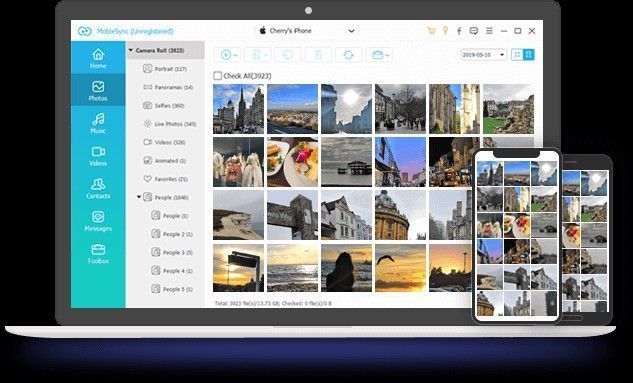Select the pier on grey sea thumbnail
This screenshot has height=383, width=633.
tap(346, 162)
